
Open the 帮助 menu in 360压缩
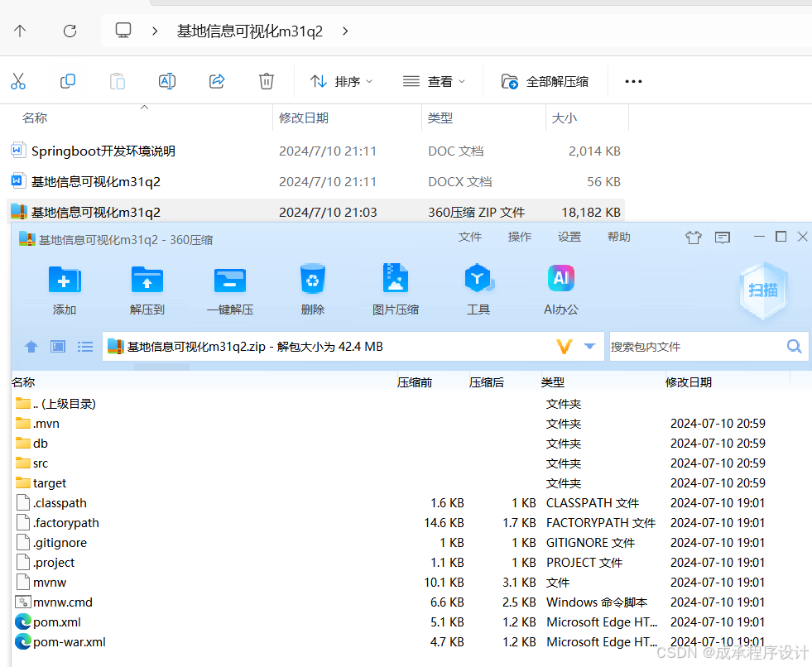tap(618, 236)
